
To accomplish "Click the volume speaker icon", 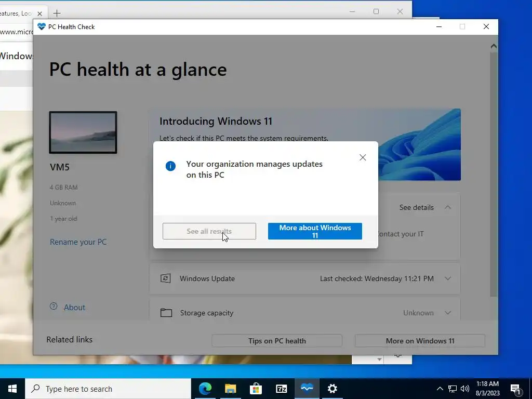I will click(x=465, y=389).
